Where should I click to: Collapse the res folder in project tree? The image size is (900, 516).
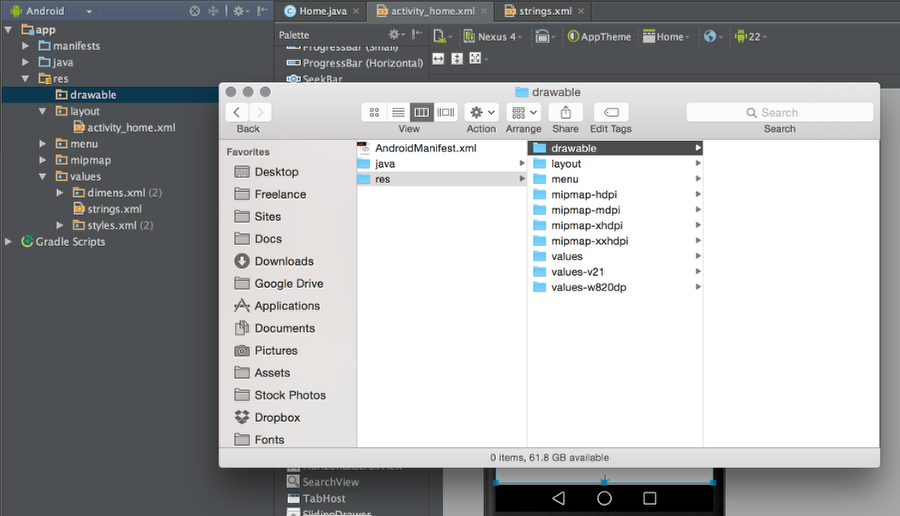tap(25, 79)
